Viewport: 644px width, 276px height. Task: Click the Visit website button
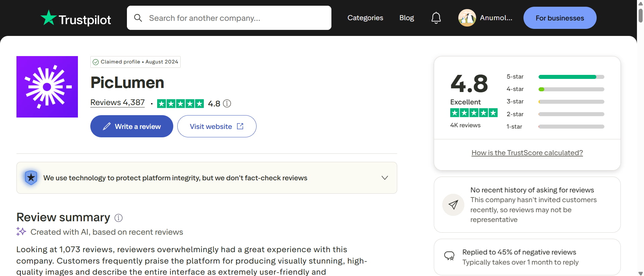[217, 126]
